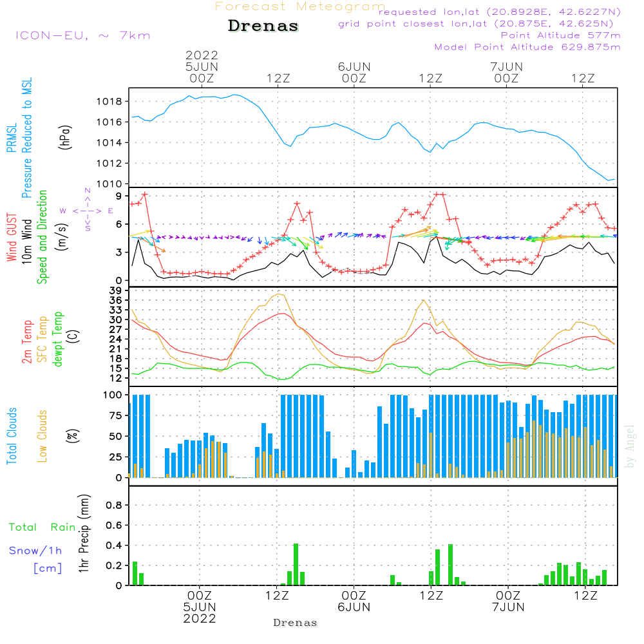Click the '(hPa)' unit label
Image resolution: width=644 pixels, height=644 pixels.
pyautogui.click(x=65, y=137)
